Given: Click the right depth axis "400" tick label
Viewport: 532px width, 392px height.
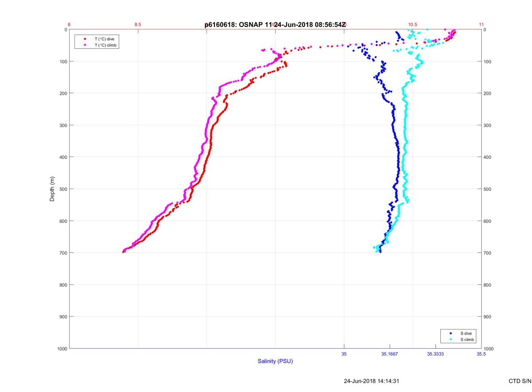Looking at the screenshot, I should click(x=488, y=157).
